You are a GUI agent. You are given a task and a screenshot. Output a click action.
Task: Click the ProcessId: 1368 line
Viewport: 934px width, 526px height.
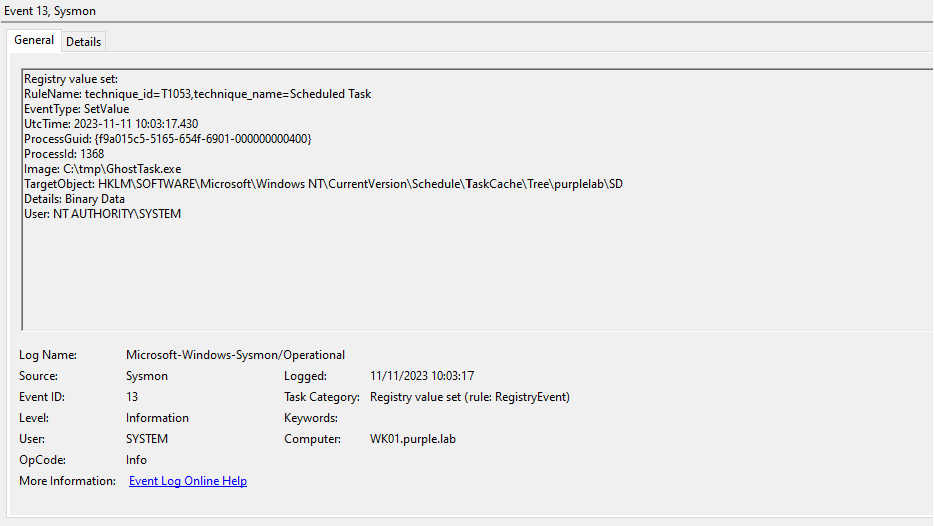(64, 154)
